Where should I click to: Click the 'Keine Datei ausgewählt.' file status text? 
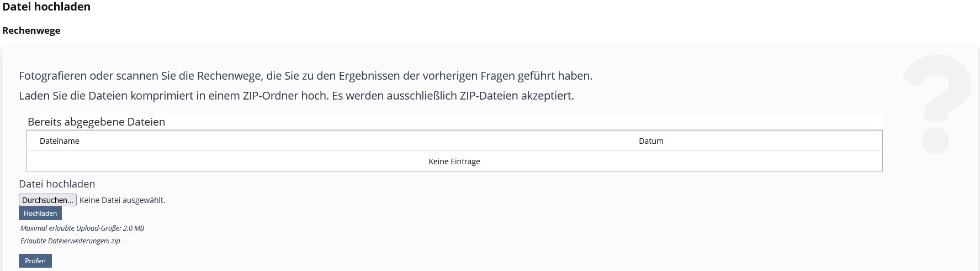point(123,200)
